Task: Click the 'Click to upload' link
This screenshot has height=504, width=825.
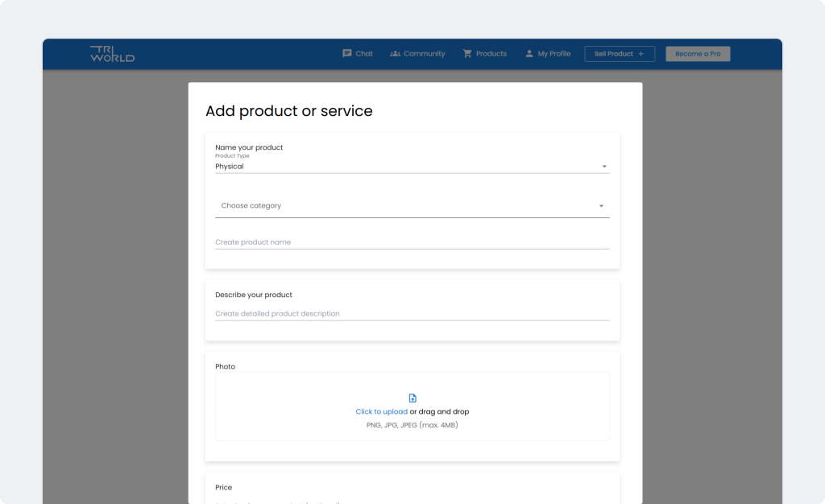Action: click(381, 411)
